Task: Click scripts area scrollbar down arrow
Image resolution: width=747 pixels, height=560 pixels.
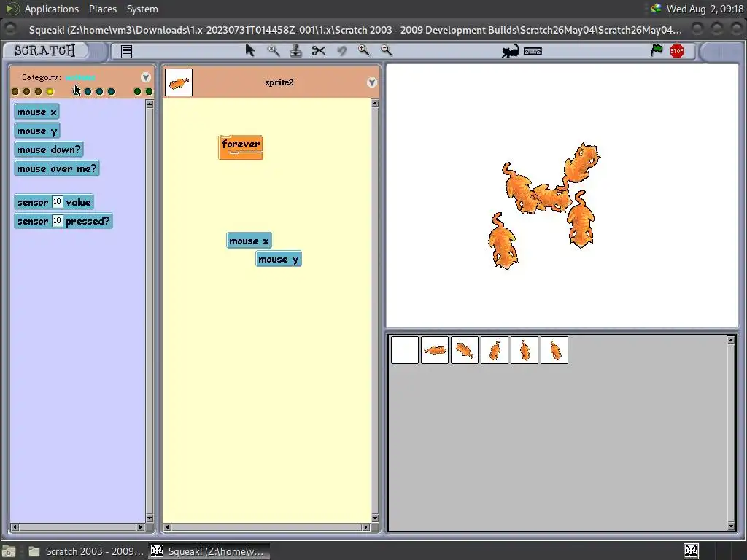Action: pyautogui.click(x=375, y=518)
